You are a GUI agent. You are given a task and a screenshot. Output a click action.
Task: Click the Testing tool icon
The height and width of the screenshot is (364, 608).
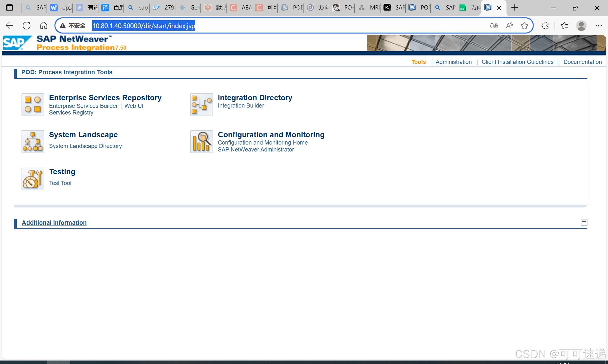[x=33, y=179]
